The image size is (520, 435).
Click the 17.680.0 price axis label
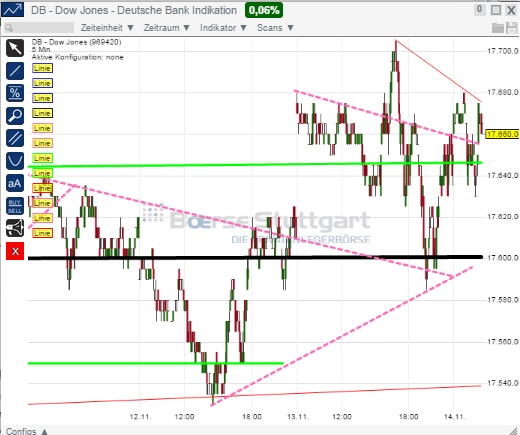click(x=503, y=92)
